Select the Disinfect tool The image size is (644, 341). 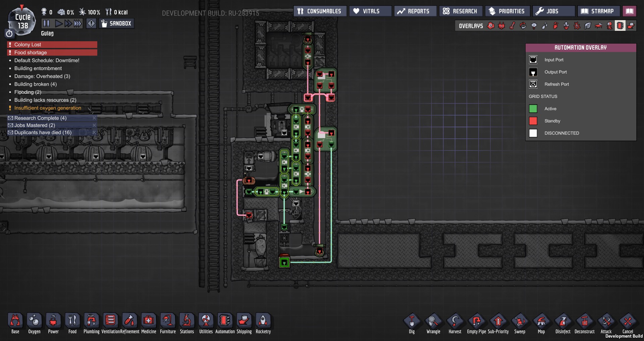562,322
